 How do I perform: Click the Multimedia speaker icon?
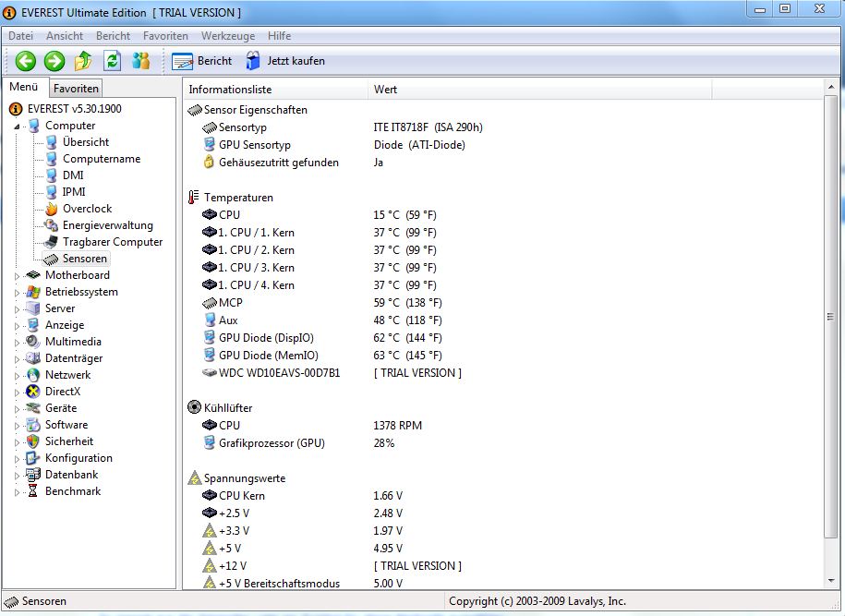coord(33,342)
